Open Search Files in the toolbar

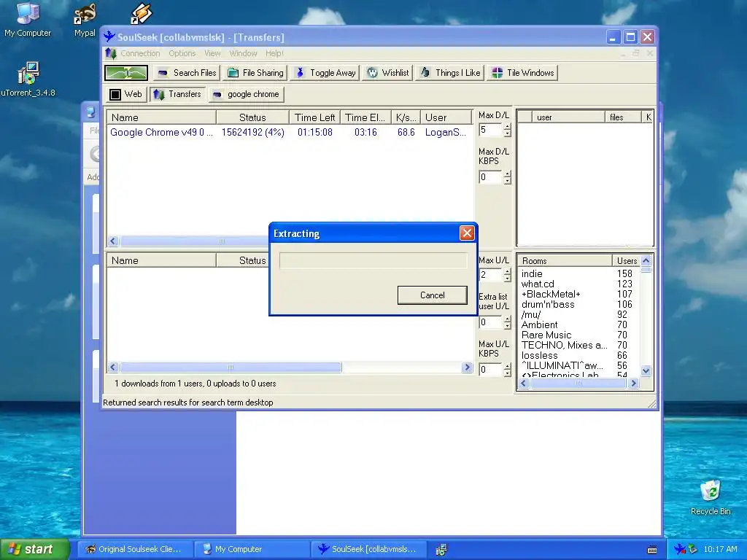tap(187, 73)
